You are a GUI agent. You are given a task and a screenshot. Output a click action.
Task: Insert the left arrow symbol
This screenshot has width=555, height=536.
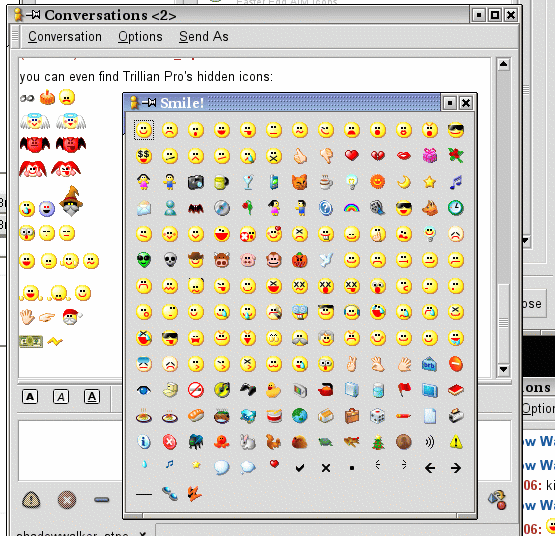click(x=430, y=468)
